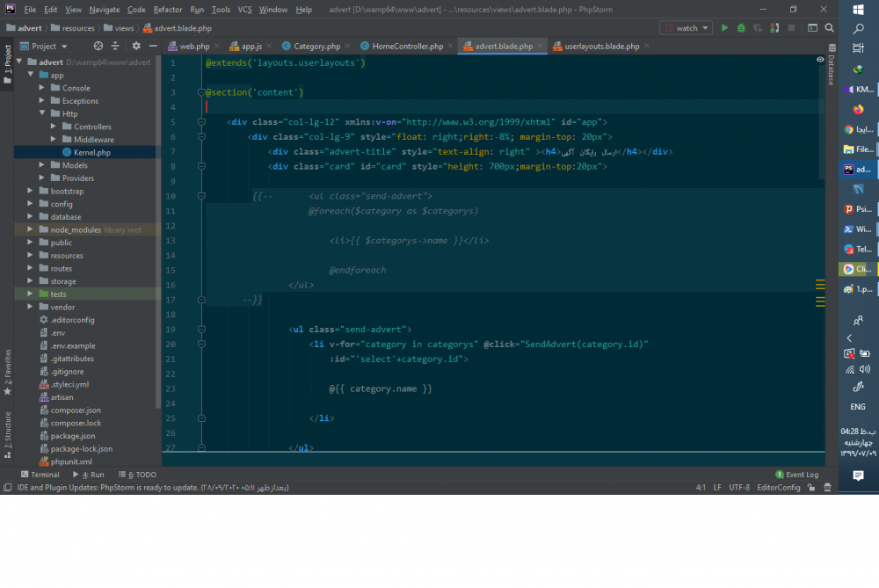Screen dimensions: 879x588
Task: Open Search Everywhere magnifier icon
Action: [x=829, y=28]
